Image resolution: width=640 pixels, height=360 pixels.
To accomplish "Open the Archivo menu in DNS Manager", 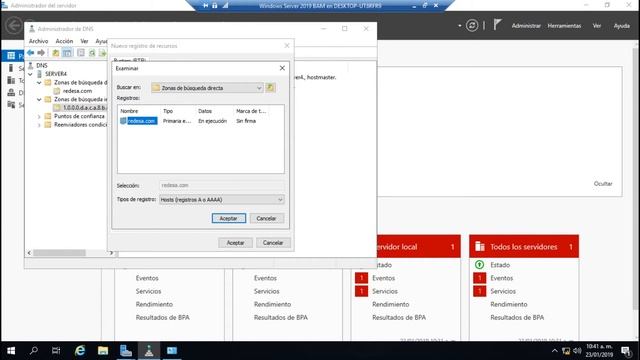I will pyautogui.click(x=38, y=41).
